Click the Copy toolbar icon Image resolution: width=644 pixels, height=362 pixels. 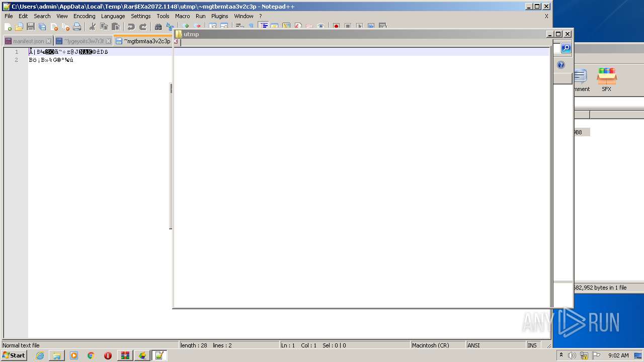pos(104,27)
